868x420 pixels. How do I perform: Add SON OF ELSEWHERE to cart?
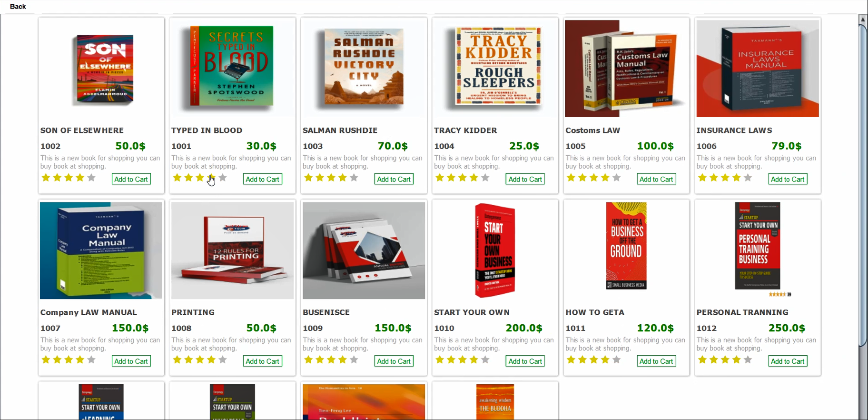tap(131, 179)
